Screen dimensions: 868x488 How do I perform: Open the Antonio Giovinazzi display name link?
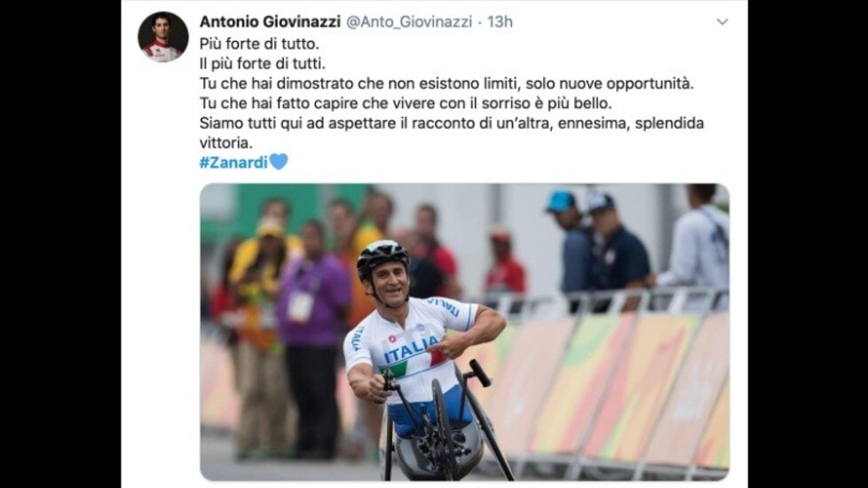pyautogui.click(x=270, y=21)
